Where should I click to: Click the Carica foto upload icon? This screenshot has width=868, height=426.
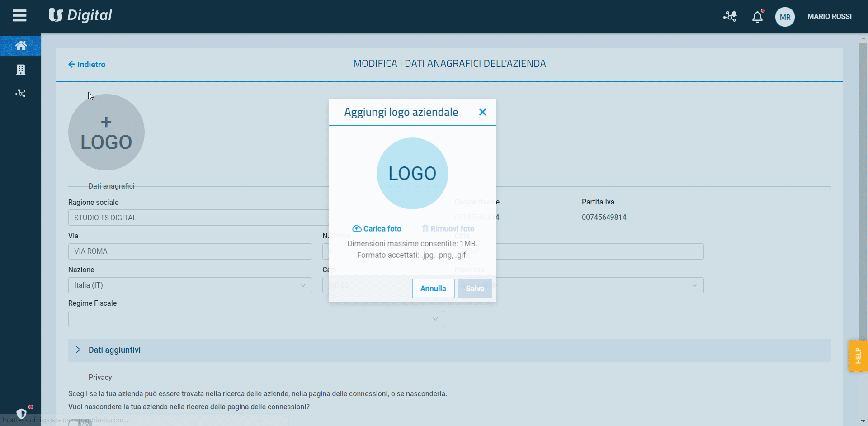[357, 228]
